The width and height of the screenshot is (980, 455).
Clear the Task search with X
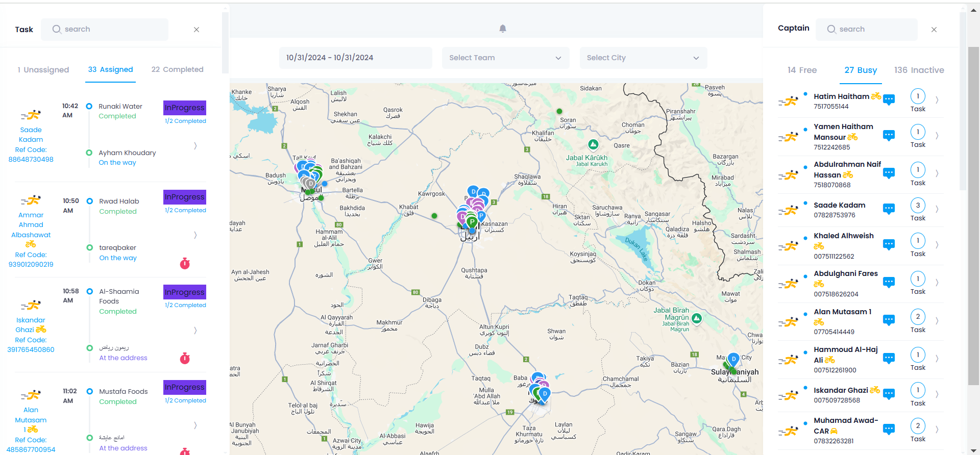(x=197, y=30)
